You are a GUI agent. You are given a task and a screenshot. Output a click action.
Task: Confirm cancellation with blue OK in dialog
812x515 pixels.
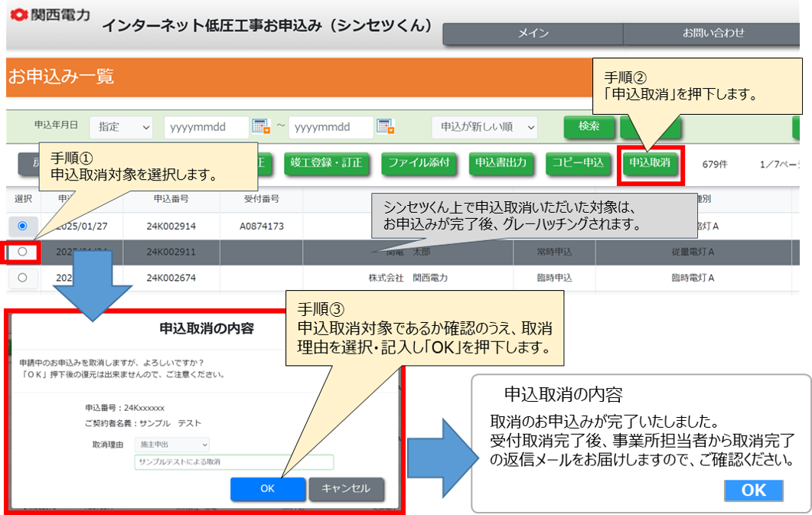point(267,489)
